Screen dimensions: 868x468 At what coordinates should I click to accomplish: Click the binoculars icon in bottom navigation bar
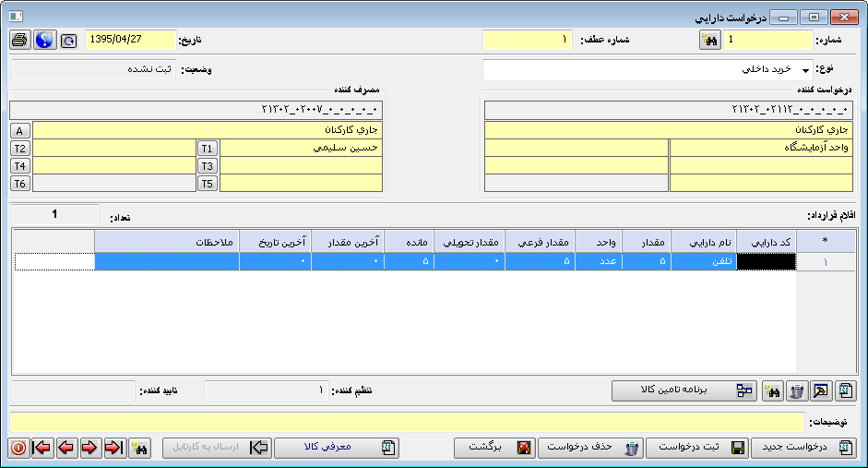[139, 448]
